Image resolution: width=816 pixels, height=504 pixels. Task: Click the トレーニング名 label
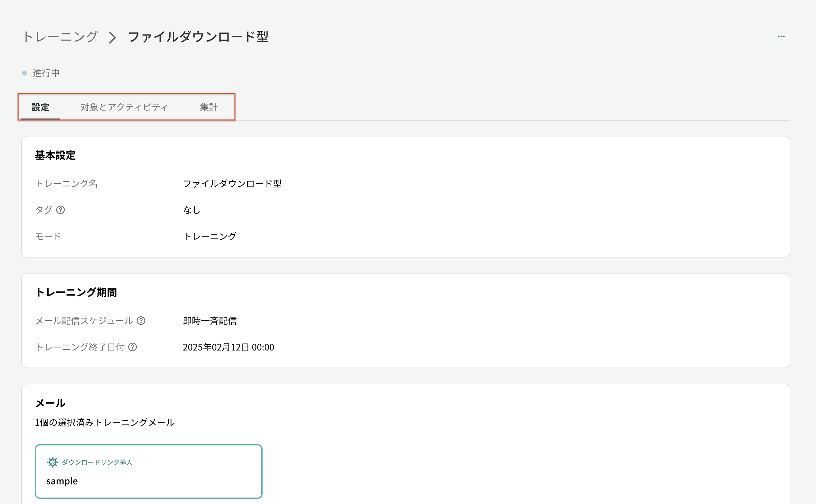click(66, 183)
